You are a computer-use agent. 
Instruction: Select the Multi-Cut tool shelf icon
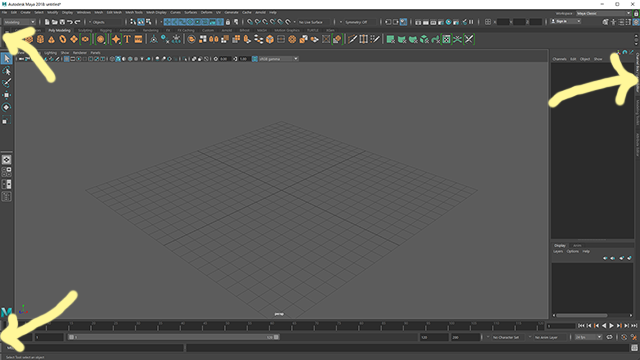tap(352, 39)
